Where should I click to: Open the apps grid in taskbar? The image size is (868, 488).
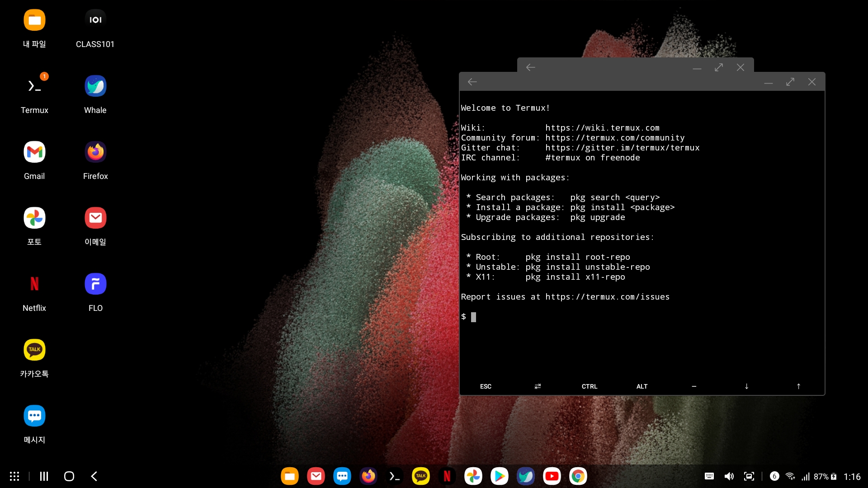click(x=14, y=476)
